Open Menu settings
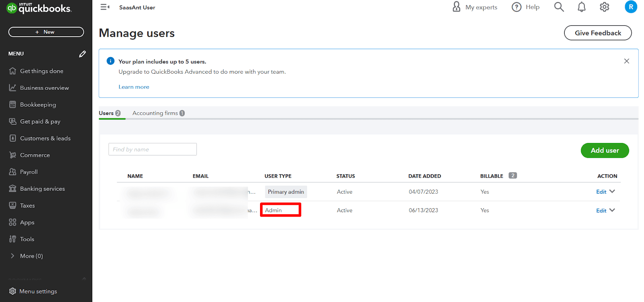 pyautogui.click(x=38, y=291)
